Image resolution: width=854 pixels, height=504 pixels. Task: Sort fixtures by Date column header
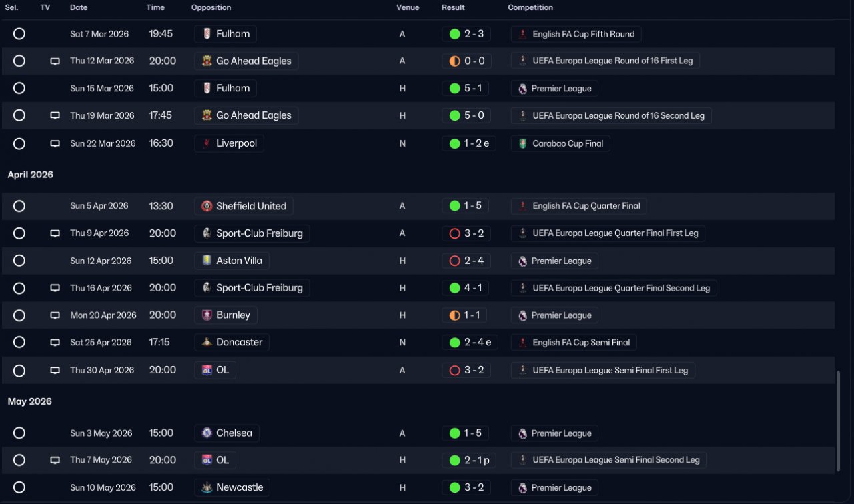point(79,7)
